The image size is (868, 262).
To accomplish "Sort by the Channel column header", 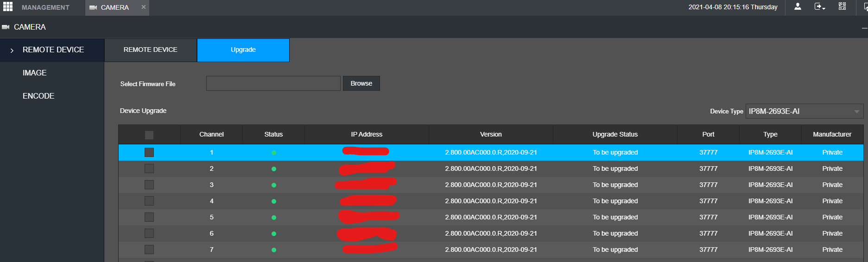I will coord(211,134).
